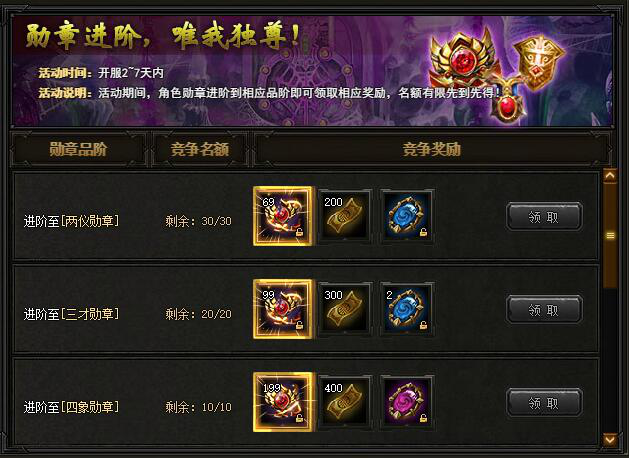Click the scrollbar up arrow
Image resolution: width=629 pixels, height=458 pixels.
coord(610,176)
